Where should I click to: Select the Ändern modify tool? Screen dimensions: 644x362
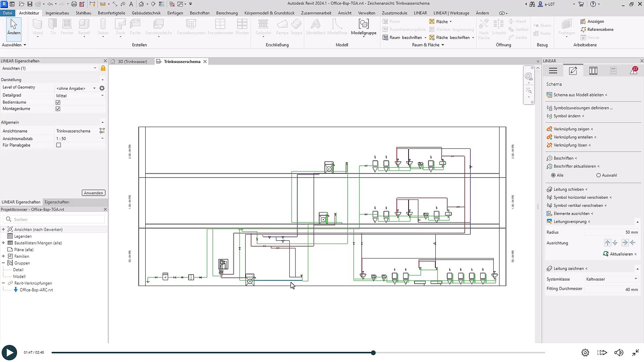pos(14,27)
